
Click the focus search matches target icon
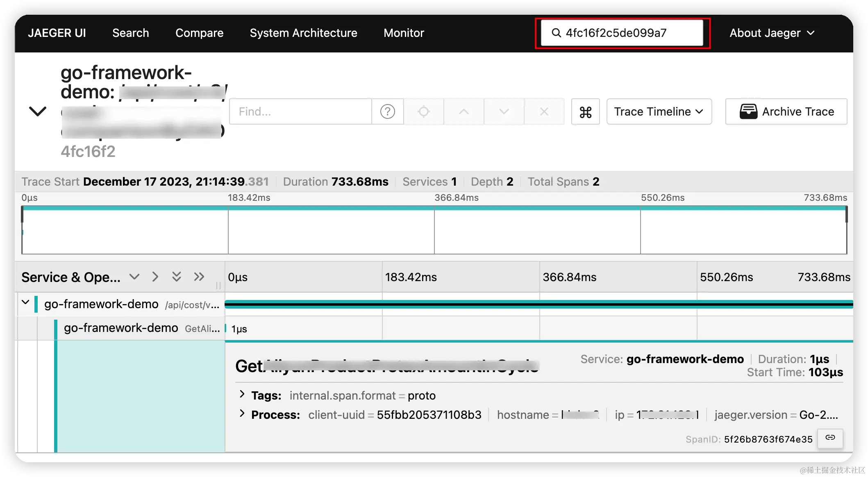pos(424,111)
